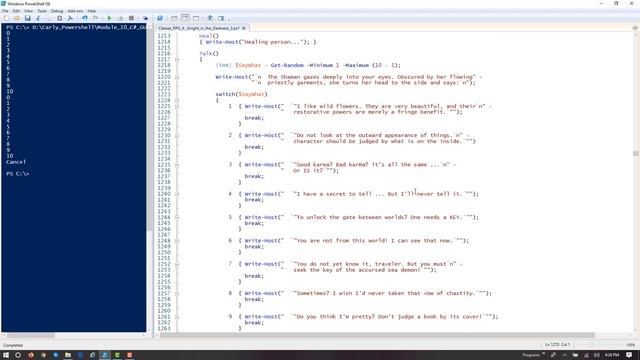This screenshot has width=640, height=360.
Task: Click 'switch' keyword on line 1223
Action: pyautogui.click(x=225, y=94)
